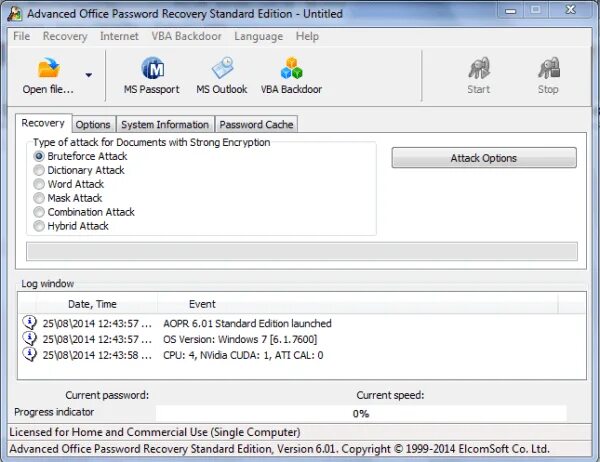Click info icon for CPU log entry

30,354
